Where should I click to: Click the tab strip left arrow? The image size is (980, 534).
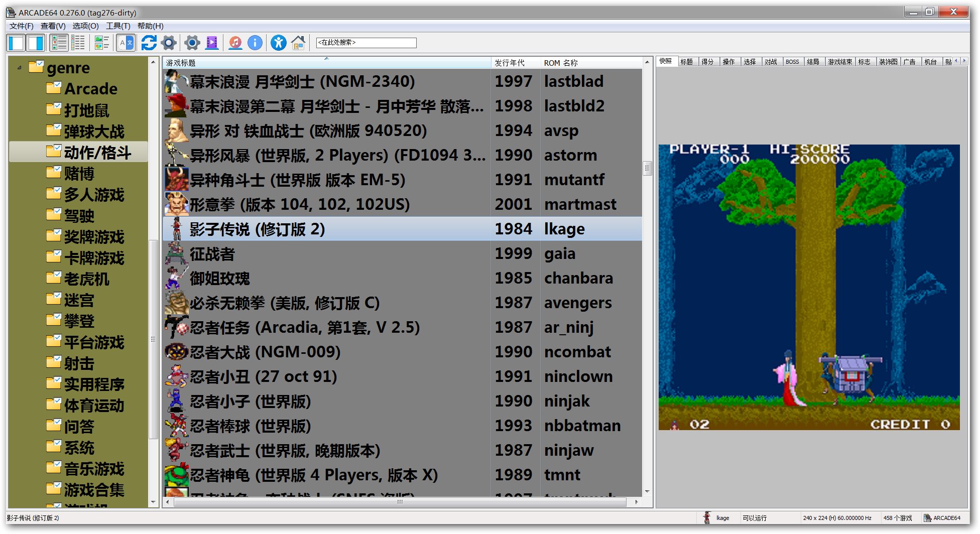[957, 61]
